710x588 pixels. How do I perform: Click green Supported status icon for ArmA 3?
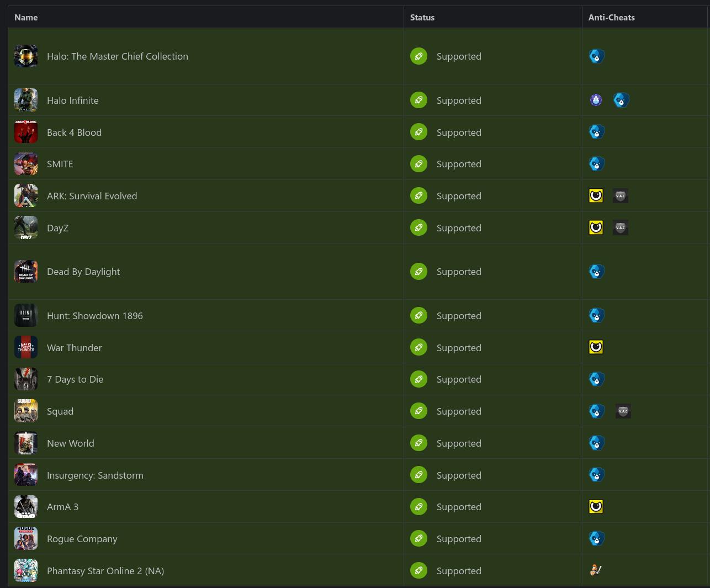[418, 507]
